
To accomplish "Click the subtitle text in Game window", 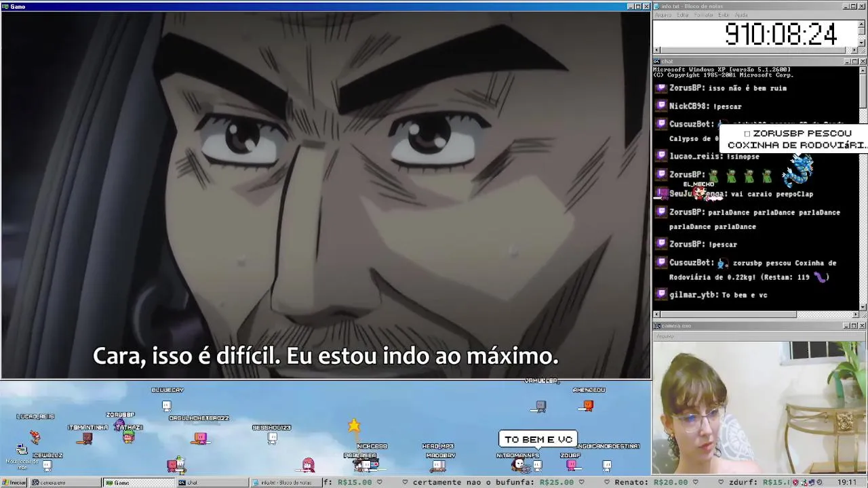I will (325, 356).
